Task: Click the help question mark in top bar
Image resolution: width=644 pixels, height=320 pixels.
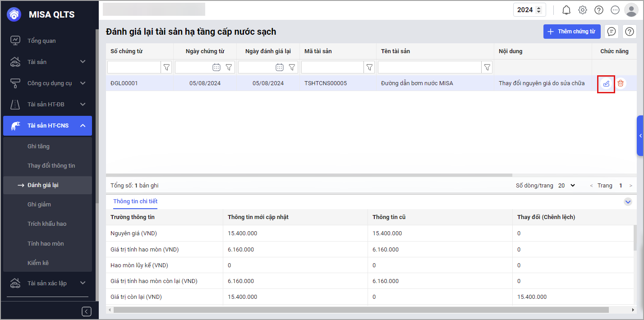Action: tap(599, 10)
